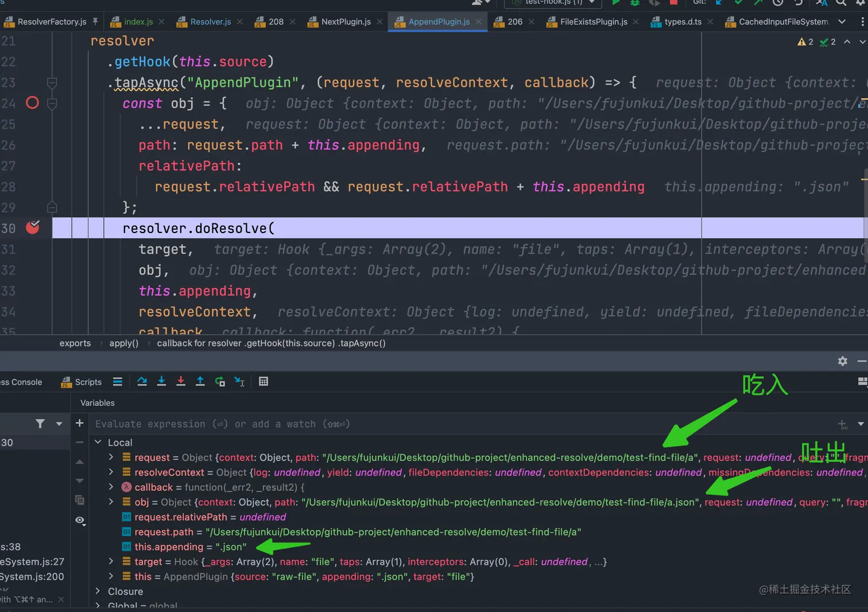Collapse the Local variables group
Viewport: 868px width, 612px height.
click(x=98, y=442)
